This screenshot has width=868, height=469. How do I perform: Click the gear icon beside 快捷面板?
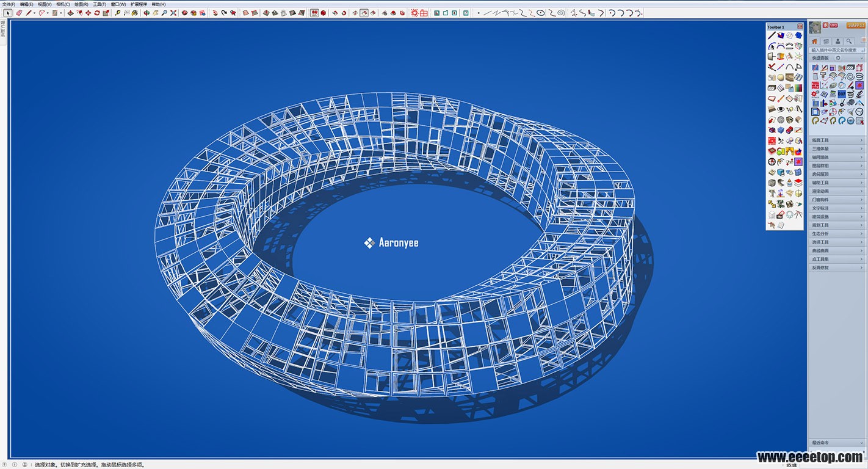pos(838,57)
